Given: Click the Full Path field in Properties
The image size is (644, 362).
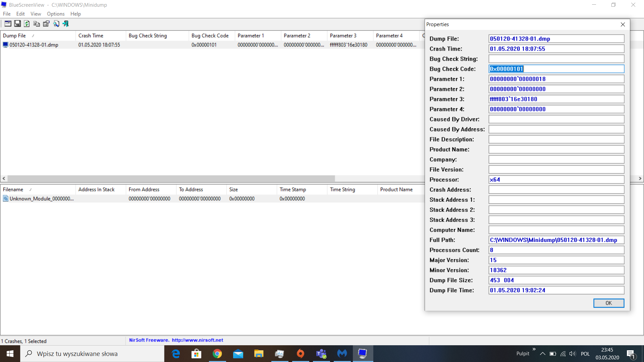Looking at the screenshot, I should [556, 240].
